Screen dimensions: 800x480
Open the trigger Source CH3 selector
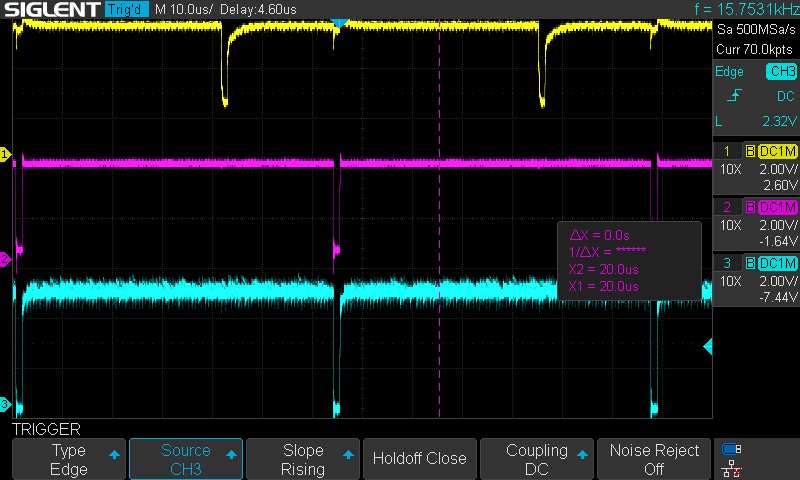click(x=186, y=459)
